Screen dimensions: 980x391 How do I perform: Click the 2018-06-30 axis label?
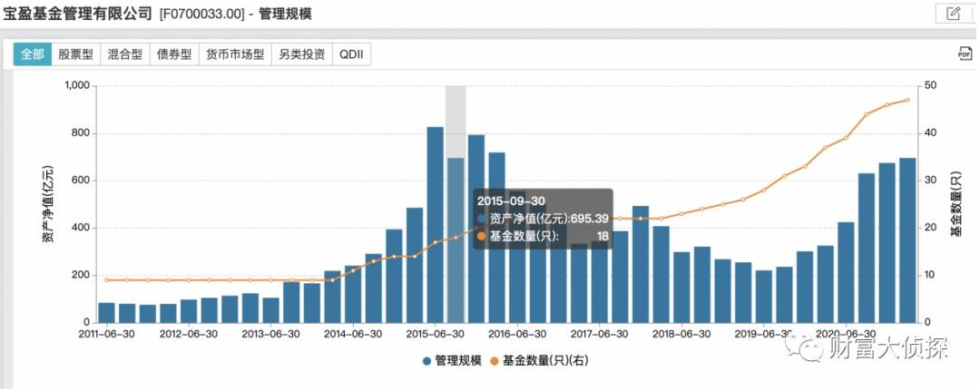pos(681,334)
